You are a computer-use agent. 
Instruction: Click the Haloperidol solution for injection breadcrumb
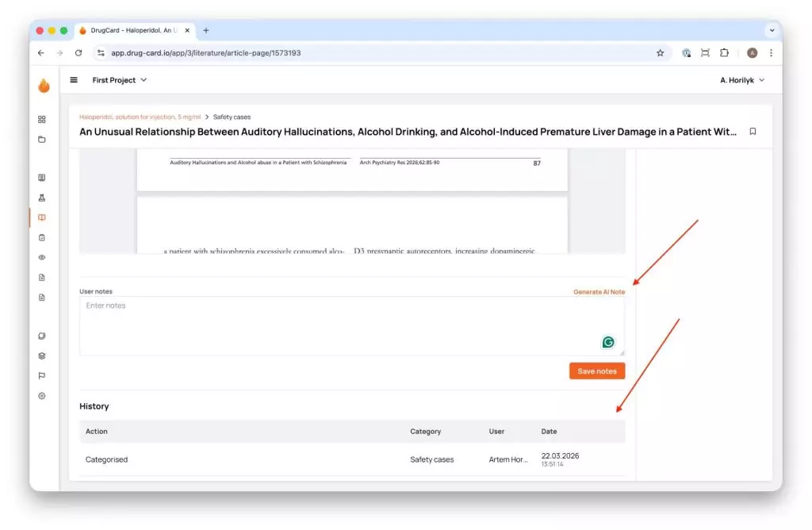(140, 117)
